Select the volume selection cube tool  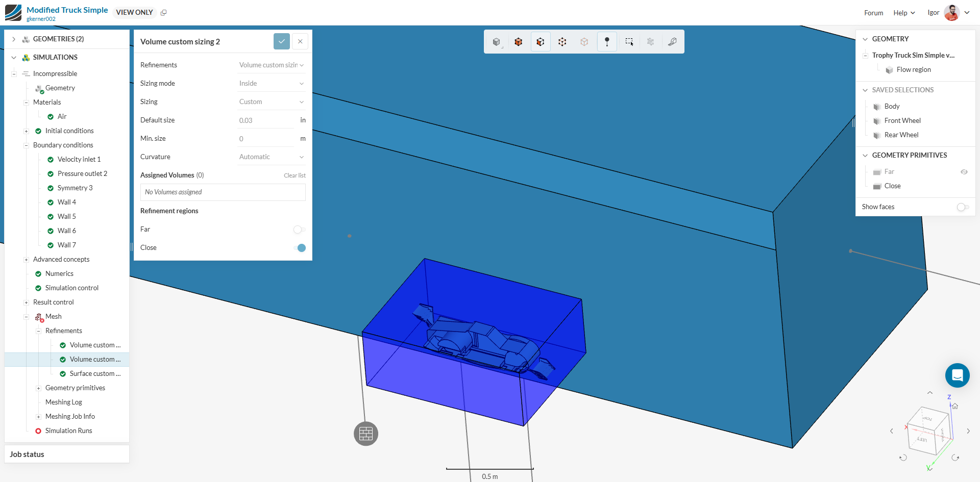click(519, 42)
